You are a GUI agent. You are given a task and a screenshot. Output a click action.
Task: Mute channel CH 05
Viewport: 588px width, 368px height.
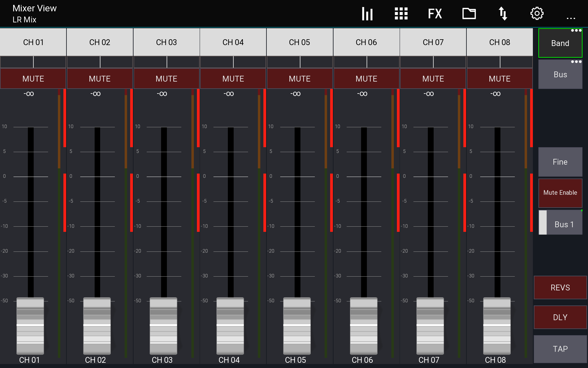pyautogui.click(x=300, y=79)
